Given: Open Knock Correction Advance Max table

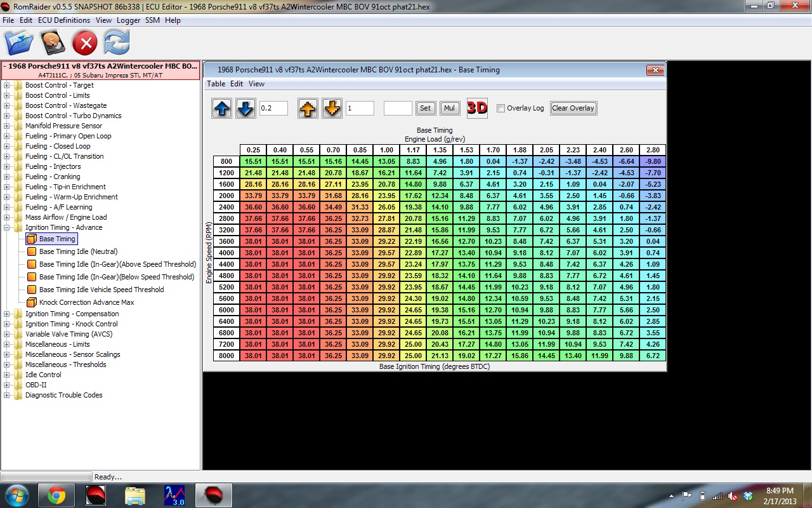Looking at the screenshot, I should tap(87, 302).
